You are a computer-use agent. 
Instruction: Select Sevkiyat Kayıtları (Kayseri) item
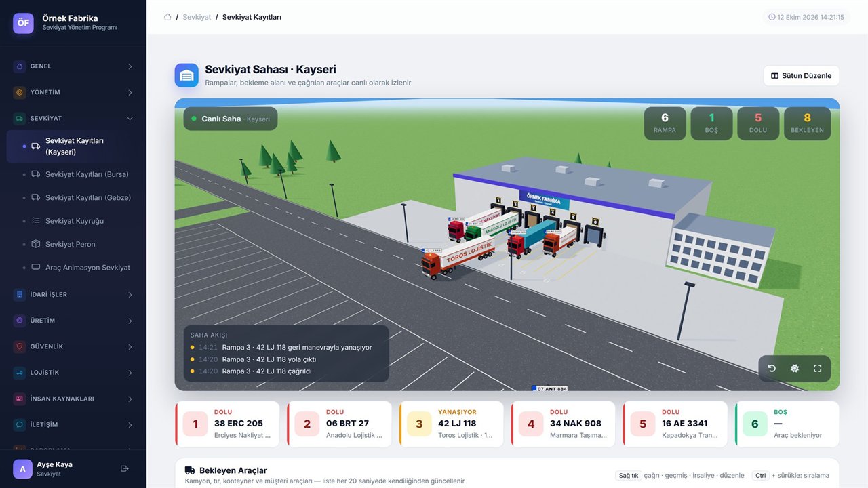[x=73, y=146]
